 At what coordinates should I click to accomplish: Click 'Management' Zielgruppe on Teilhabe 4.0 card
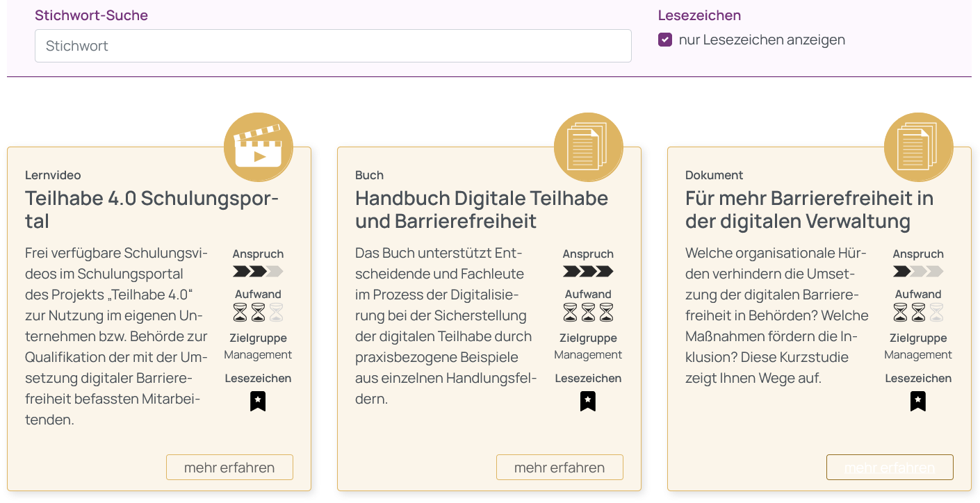[258, 355]
